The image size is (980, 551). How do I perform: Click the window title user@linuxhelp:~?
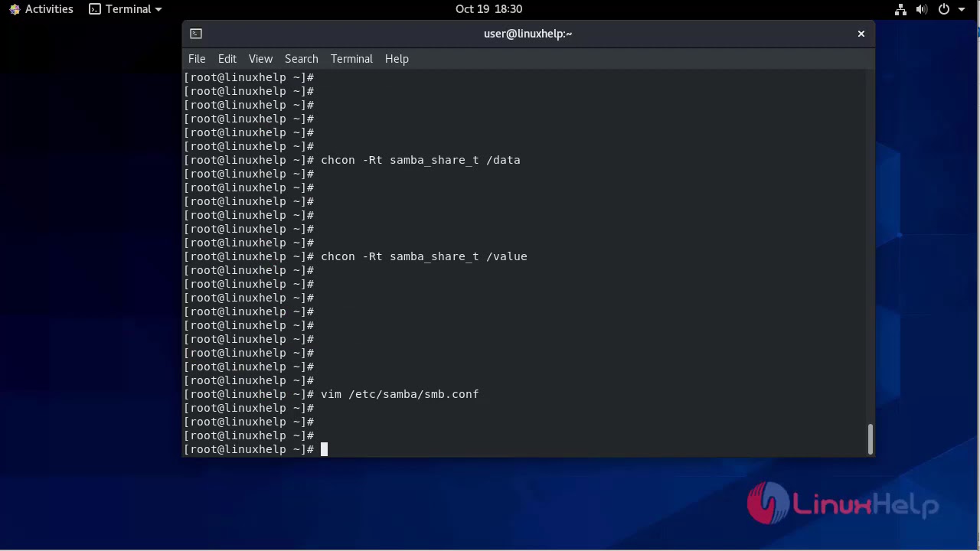[x=528, y=34]
